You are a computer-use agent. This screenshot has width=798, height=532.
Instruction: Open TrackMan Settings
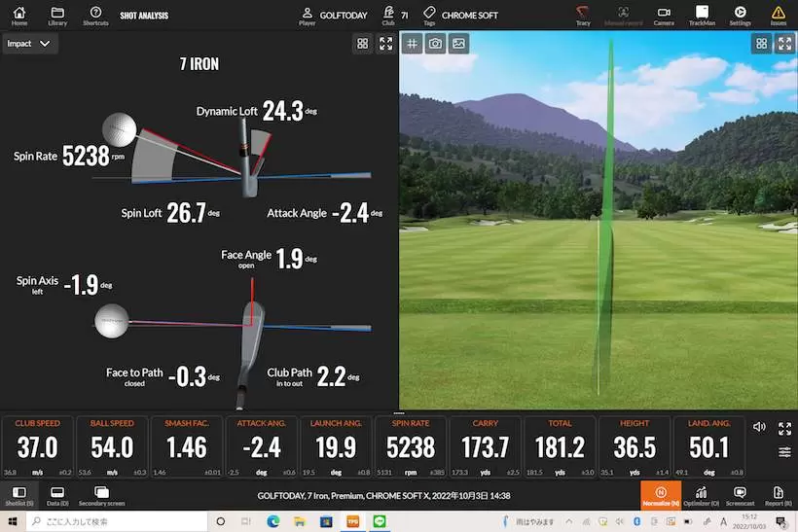tap(740, 15)
